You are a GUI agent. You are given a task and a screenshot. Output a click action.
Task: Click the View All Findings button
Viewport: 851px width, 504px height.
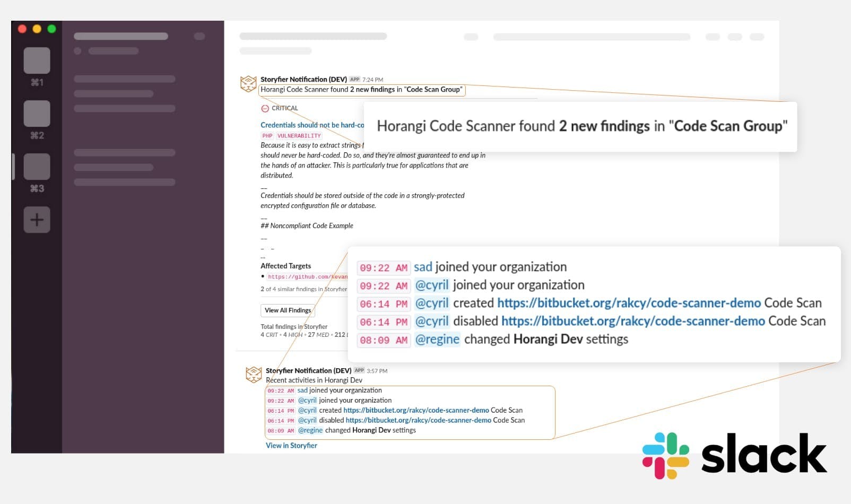[x=288, y=310]
